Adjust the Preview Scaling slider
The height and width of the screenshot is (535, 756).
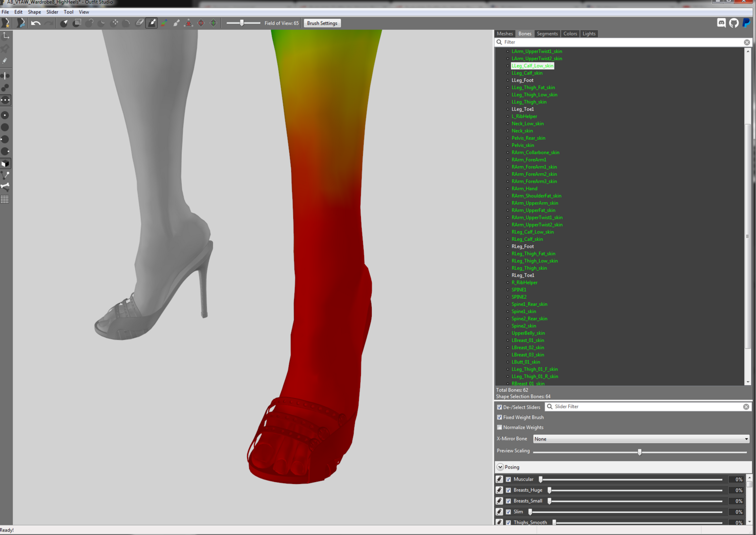click(x=640, y=452)
